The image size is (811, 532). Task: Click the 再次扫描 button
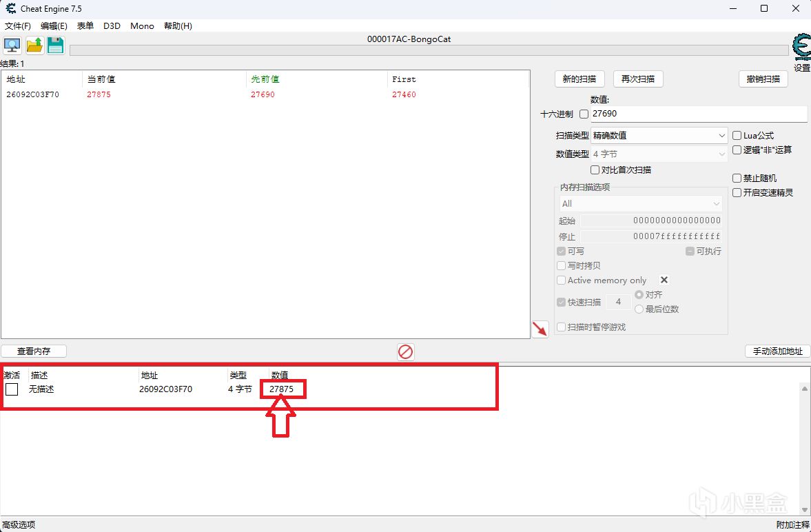coord(638,79)
